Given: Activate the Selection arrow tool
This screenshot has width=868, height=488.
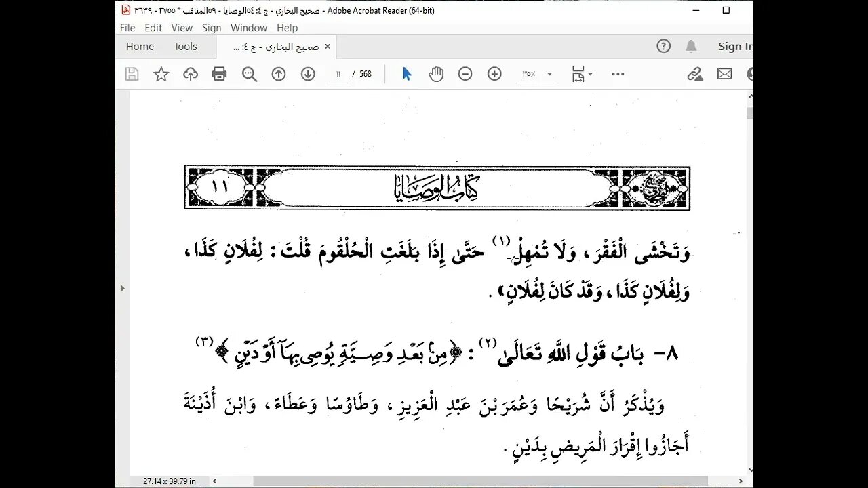Looking at the screenshot, I should [x=407, y=75].
